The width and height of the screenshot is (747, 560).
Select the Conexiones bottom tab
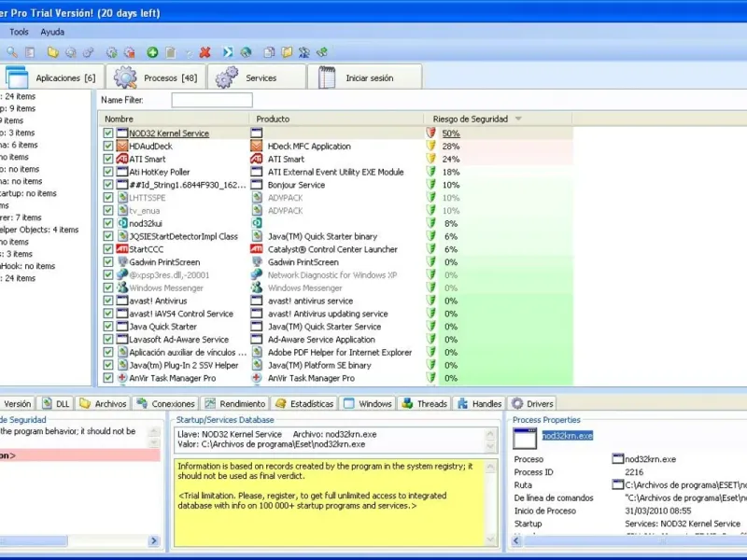[x=166, y=403]
